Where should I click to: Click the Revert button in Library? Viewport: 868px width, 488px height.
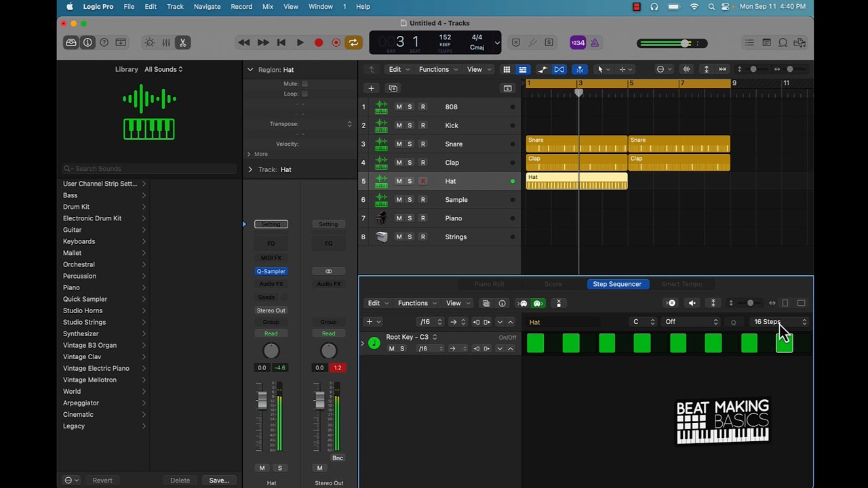(x=102, y=481)
